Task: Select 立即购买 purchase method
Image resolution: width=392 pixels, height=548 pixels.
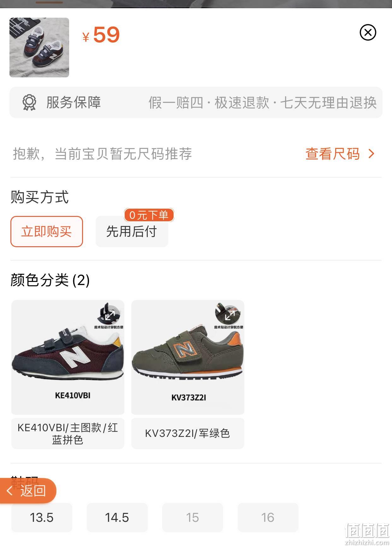Action: (47, 231)
